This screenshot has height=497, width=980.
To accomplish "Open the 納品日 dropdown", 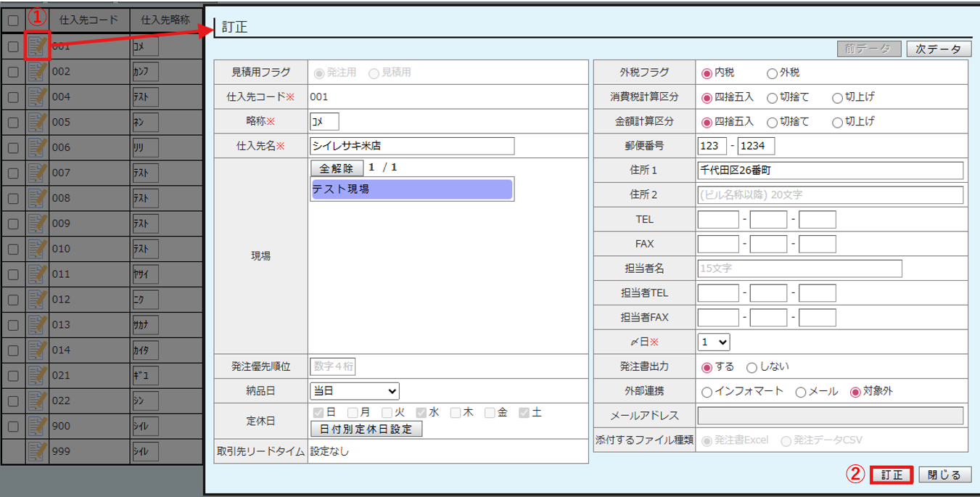I will pos(355,391).
